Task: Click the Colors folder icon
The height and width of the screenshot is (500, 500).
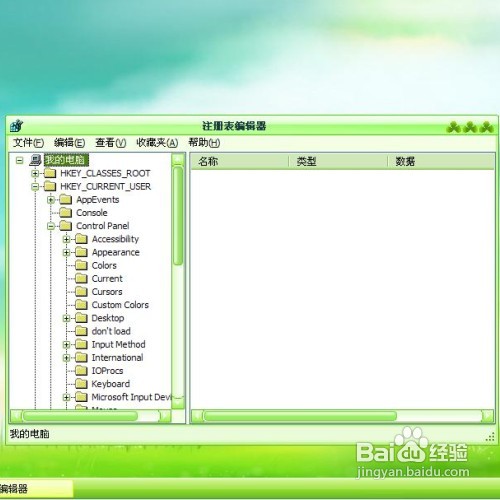Action: point(81,265)
